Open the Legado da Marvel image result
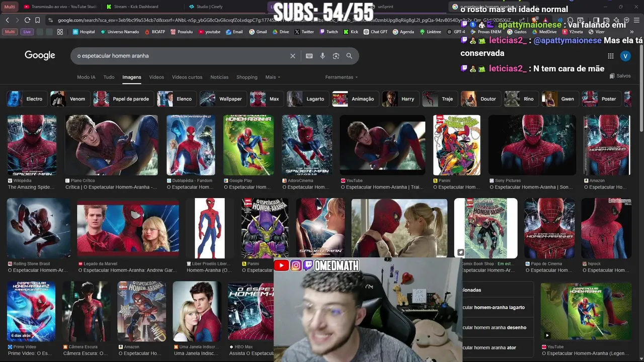The width and height of the screenshot is (644, 362). [128, 228]
